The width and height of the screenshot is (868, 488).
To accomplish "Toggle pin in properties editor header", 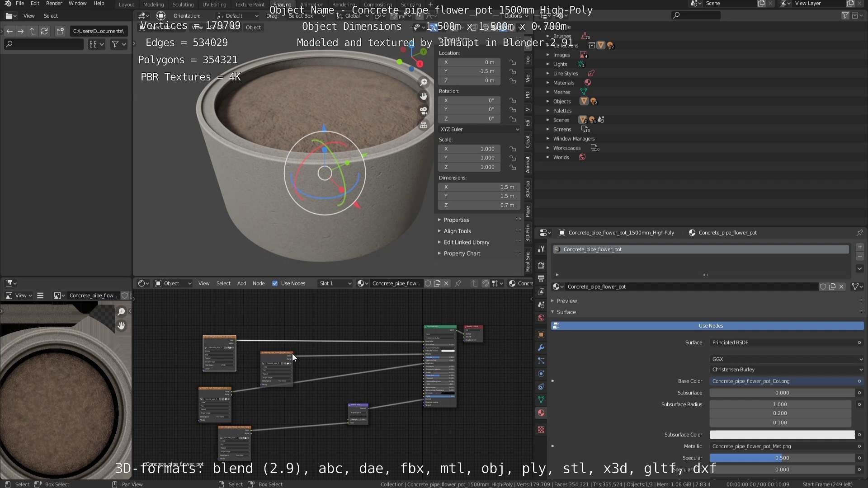I will [859, 233].
